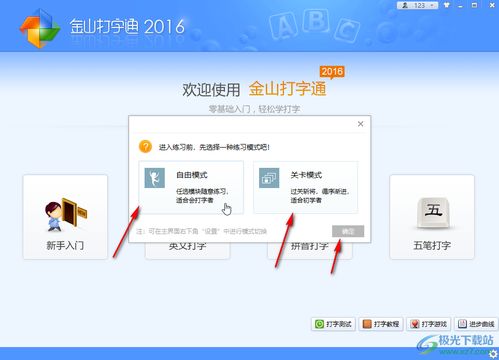Screen dimensions: 499x360
Task: Click the 五 key icon
Action: pos(433,212)
